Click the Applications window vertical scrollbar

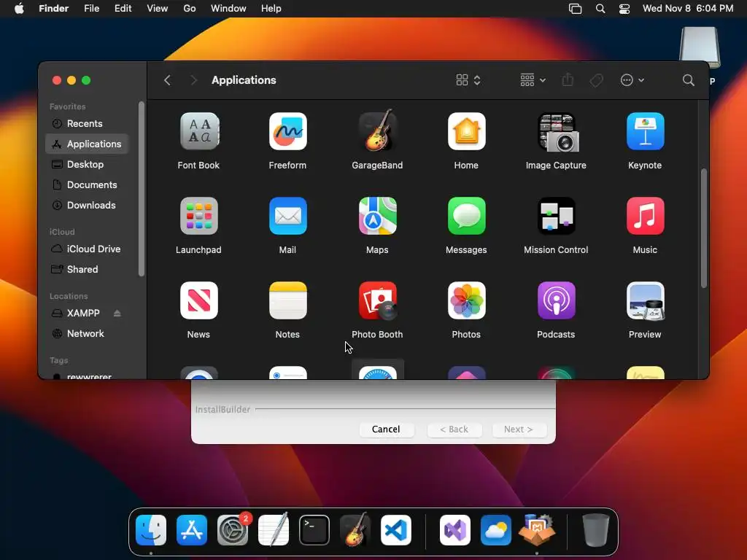[x=704, y=228]
